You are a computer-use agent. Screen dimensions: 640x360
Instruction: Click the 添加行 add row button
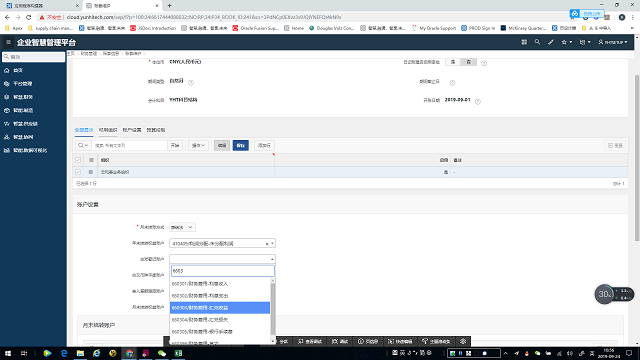[264, 145]
